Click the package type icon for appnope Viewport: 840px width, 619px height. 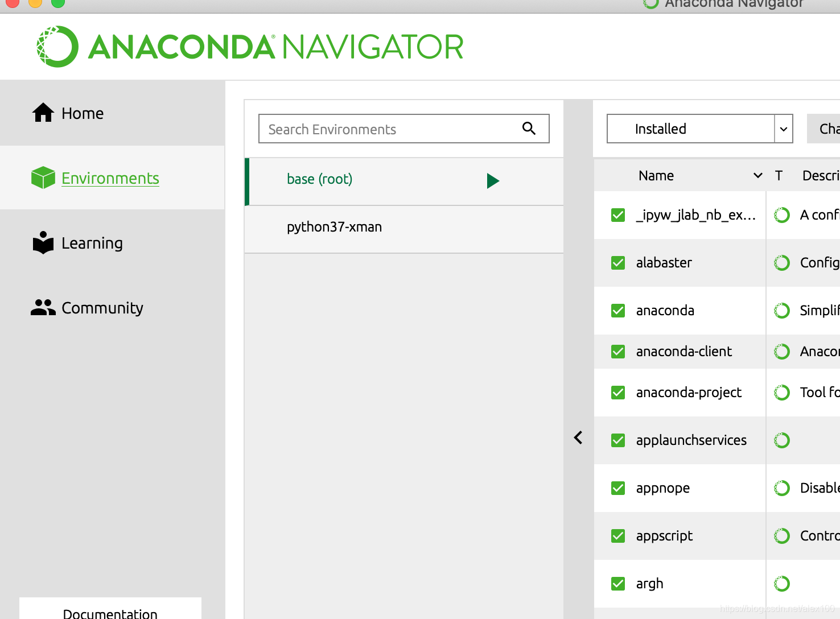[782, 488]
